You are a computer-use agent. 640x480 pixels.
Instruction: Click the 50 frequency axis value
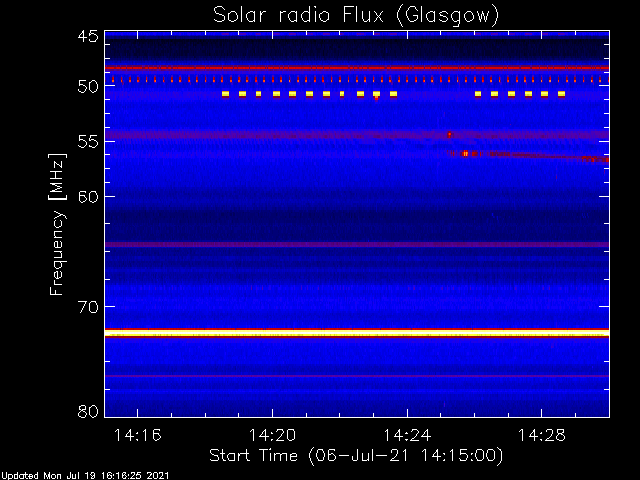tap(88, 86)
